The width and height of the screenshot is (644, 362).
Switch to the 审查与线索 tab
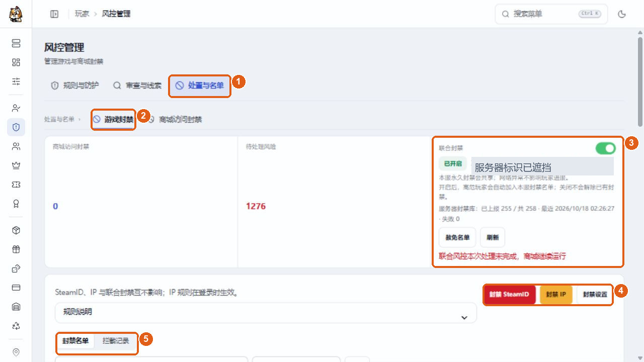(x=137, y=85)
